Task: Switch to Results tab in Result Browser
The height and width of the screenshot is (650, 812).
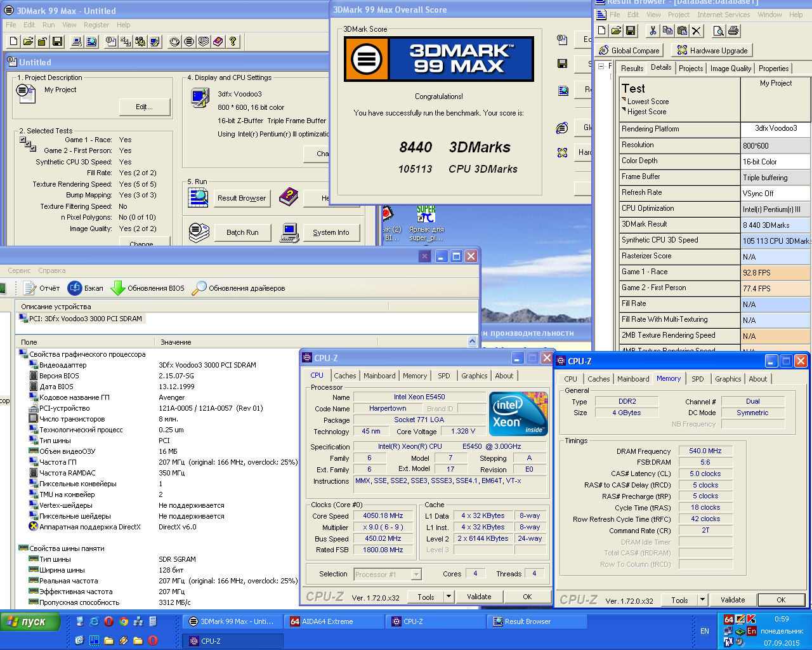Action: click(632, 69)
